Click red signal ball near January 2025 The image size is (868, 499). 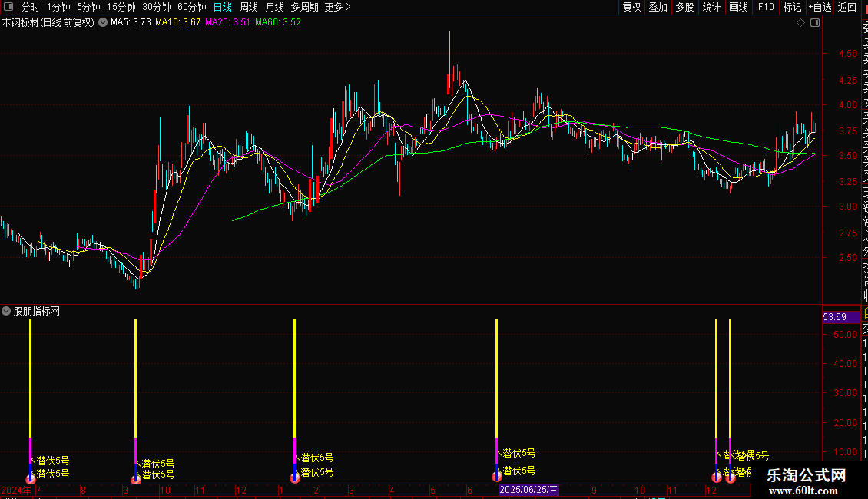tap(294, 478)
